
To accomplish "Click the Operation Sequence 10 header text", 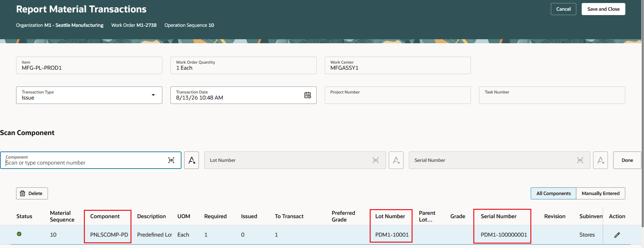I will tap(189, 25).
